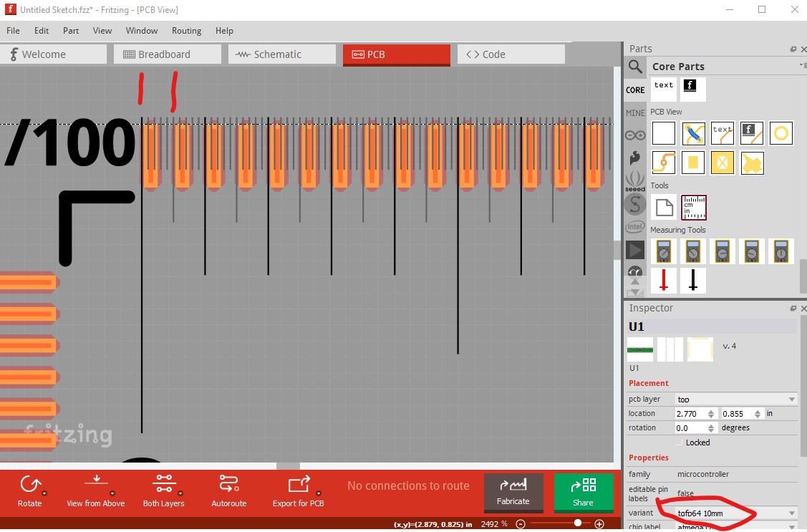The height and width of the screenshot is (532, 807).
Task: Click View from Above button
Action: [96, 491]
